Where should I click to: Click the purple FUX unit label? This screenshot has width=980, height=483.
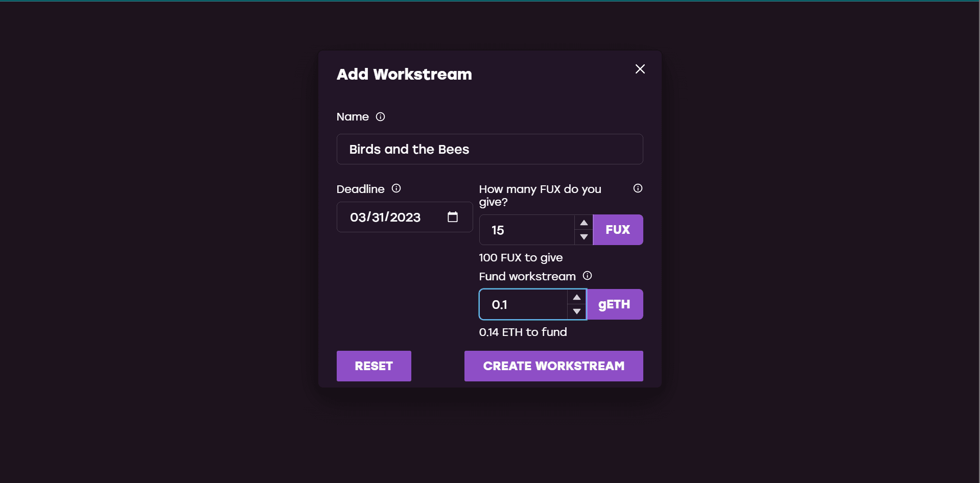click(618, 230)
